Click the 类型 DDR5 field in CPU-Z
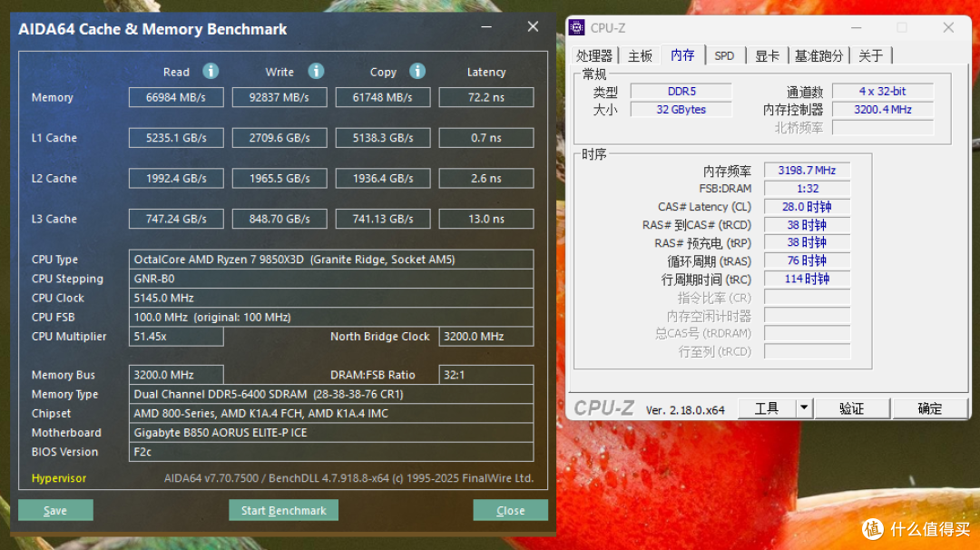The image size is (980, 550). coord(681,92)
